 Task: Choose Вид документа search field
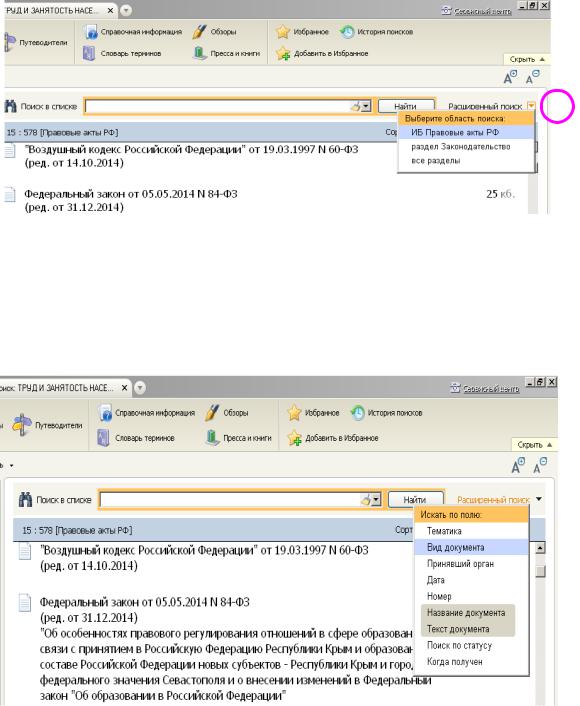click(x=471, y=548)
